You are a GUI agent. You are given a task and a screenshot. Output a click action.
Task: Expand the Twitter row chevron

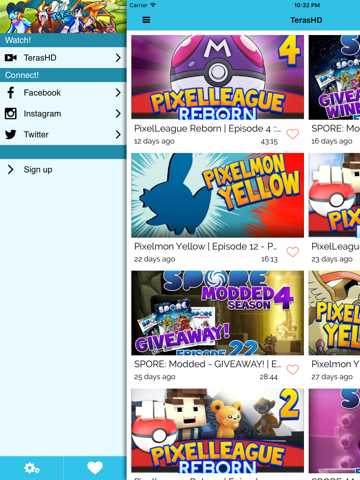[x=118, y=134]
